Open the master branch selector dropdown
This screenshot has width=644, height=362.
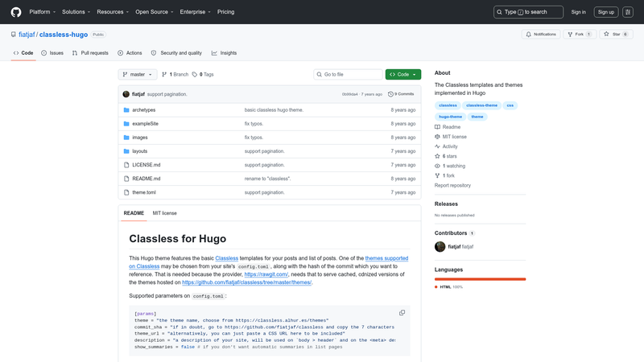tap(138, 74)
